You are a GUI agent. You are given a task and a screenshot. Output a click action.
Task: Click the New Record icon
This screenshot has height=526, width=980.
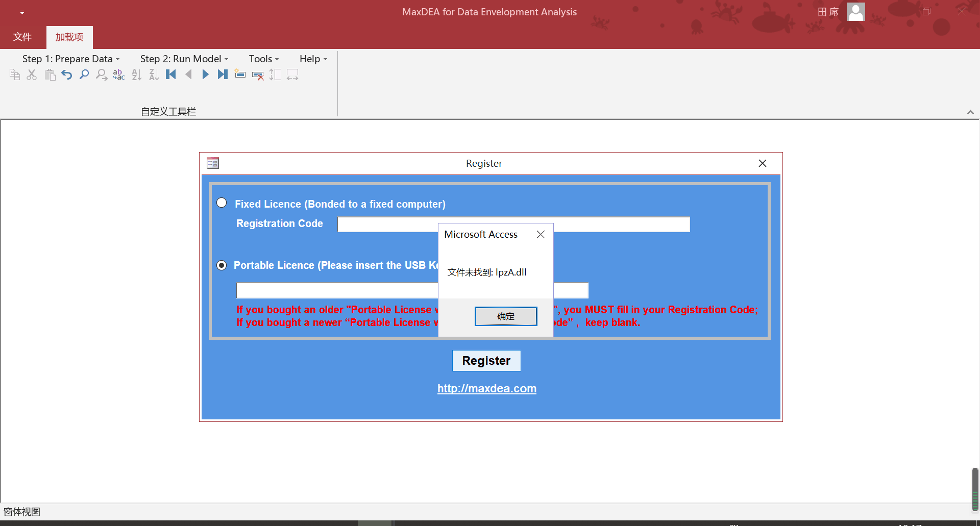point(240,75)
